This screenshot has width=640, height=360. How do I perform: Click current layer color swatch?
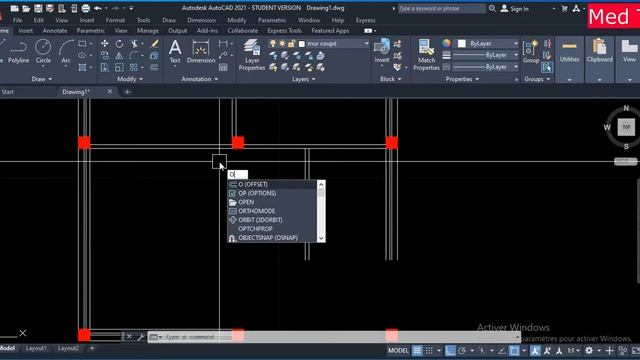coord(302,44)
